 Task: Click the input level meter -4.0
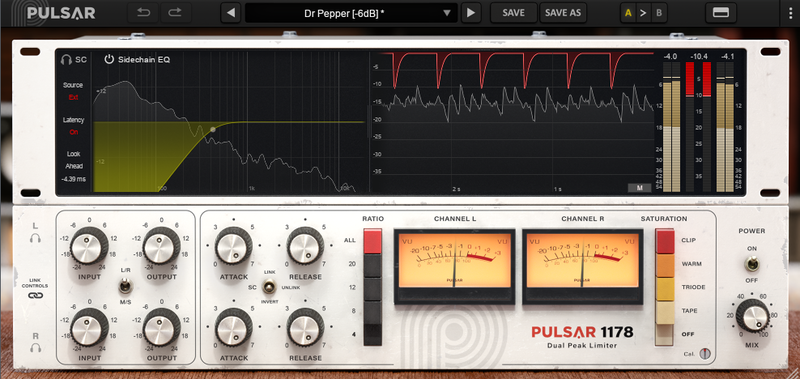tap(670, 127)
